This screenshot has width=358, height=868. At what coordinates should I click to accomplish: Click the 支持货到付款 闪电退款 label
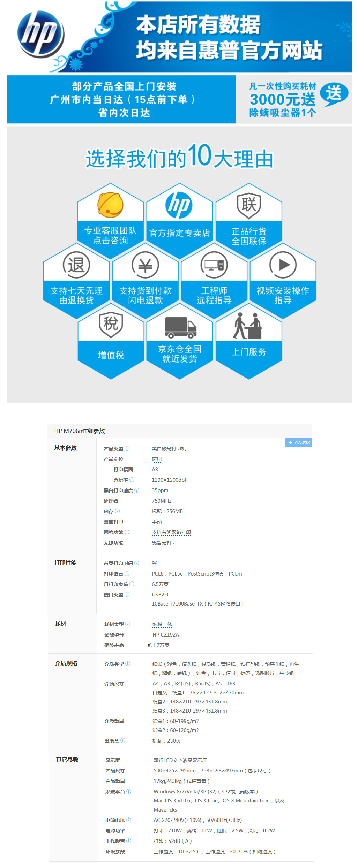146,295
